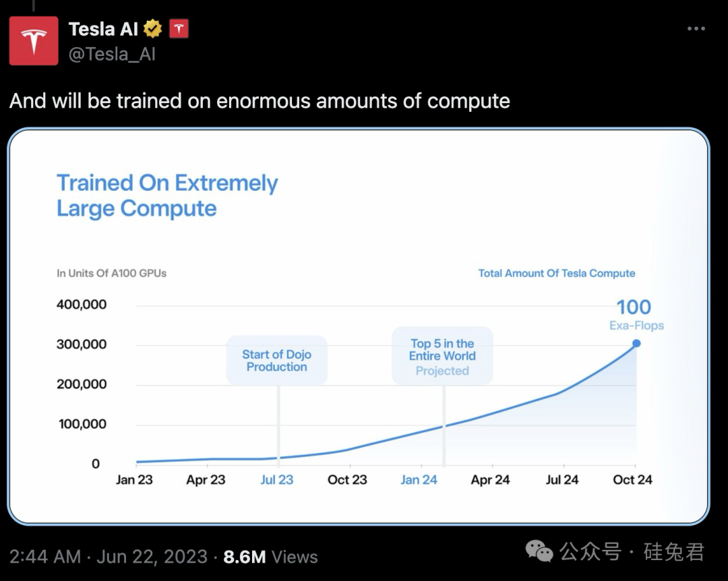This screenshot has height=581, width=728.
Task: Click the Trained On Extremely Large Compute title
Action: tap(167, 195)
